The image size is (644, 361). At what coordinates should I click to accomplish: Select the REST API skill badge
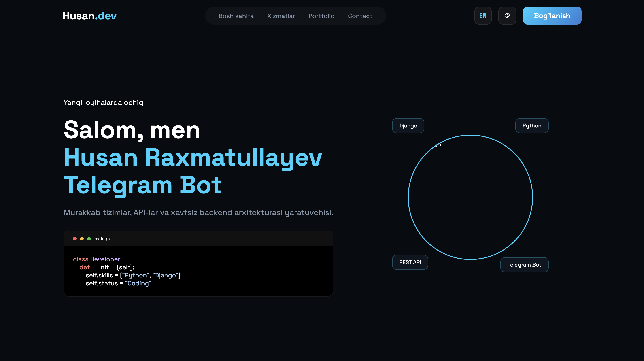(410, 262)
